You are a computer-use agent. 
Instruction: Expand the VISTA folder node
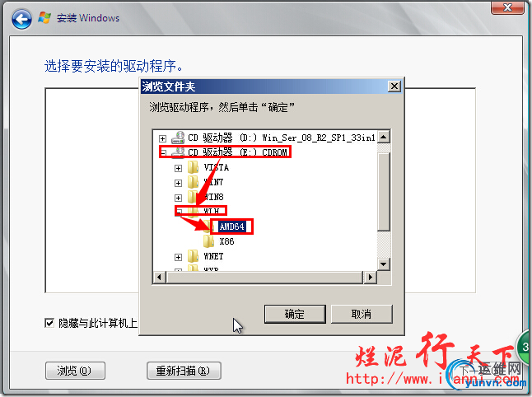pyautogui.click(x=178, y=168)
